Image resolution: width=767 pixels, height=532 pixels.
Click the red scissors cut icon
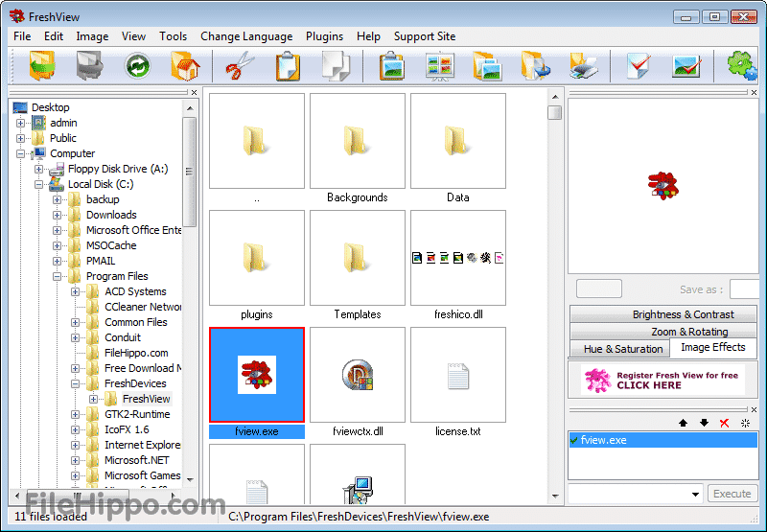tap(241, 65)
